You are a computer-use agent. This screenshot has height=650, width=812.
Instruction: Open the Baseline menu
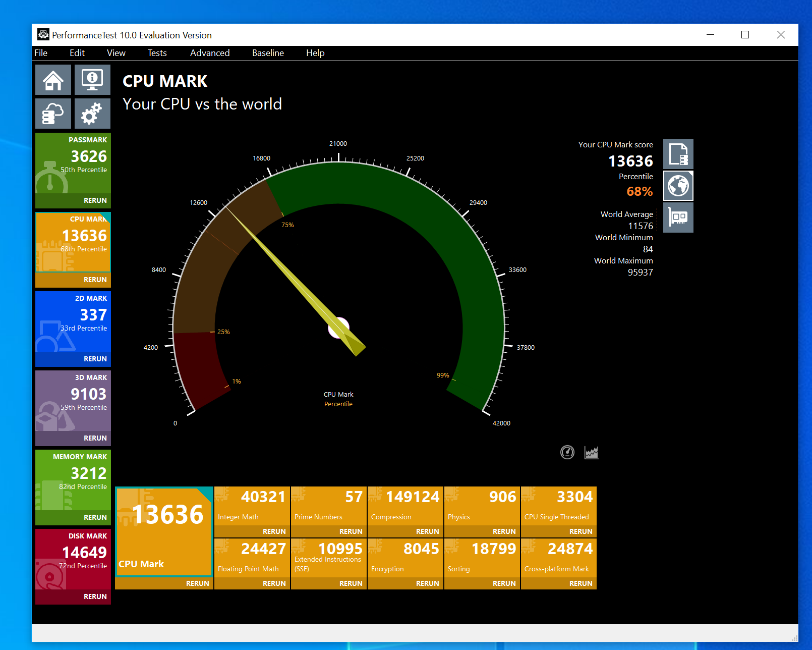coord(268,53)
